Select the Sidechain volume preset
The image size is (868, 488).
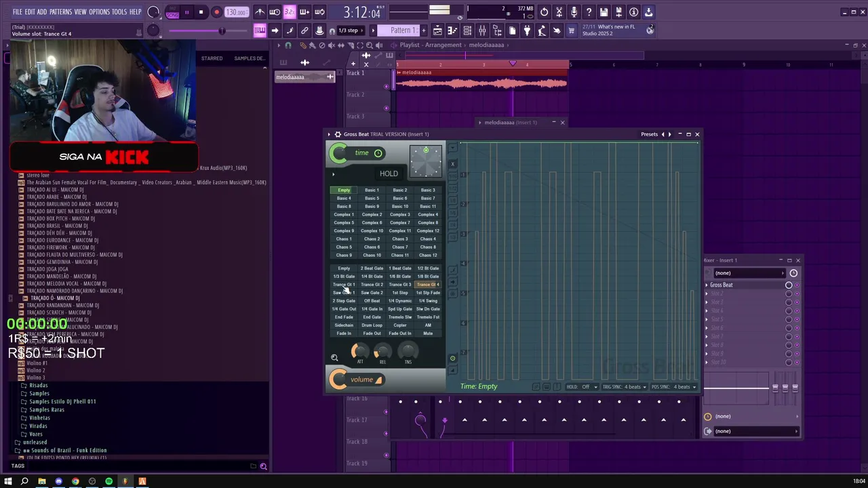pyautogui.click(x=344, y=325)
